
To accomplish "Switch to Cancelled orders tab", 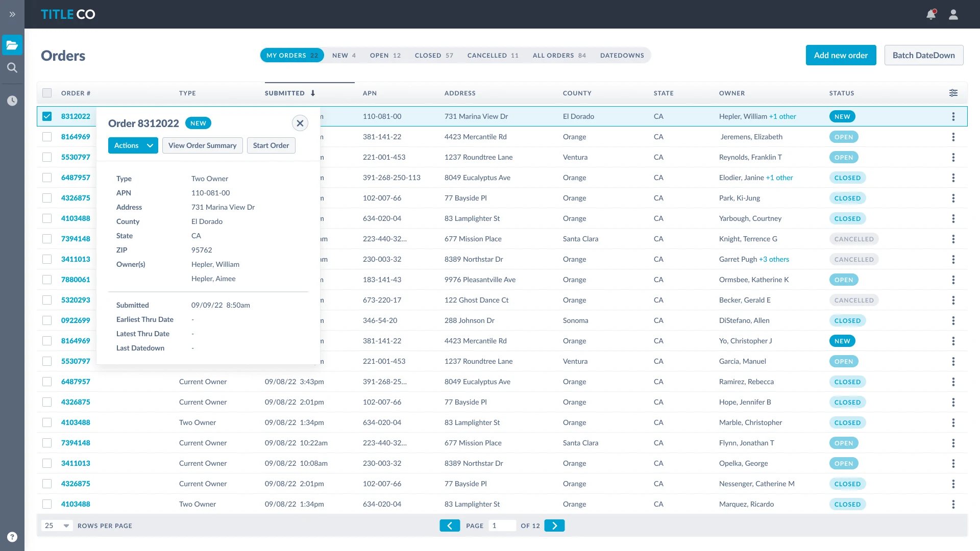I will [x=493, y=55].
